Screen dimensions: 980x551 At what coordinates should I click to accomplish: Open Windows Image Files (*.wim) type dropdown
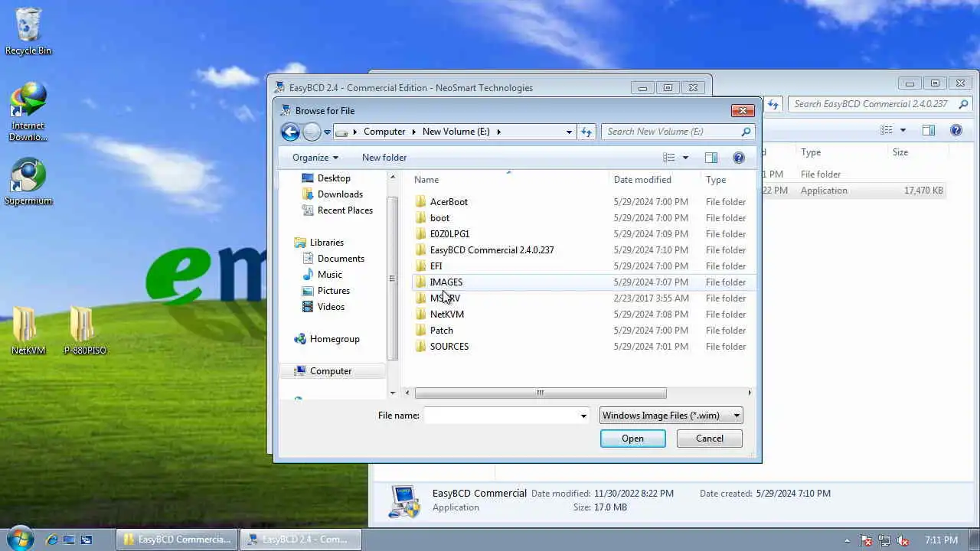[x=671, y=416]
